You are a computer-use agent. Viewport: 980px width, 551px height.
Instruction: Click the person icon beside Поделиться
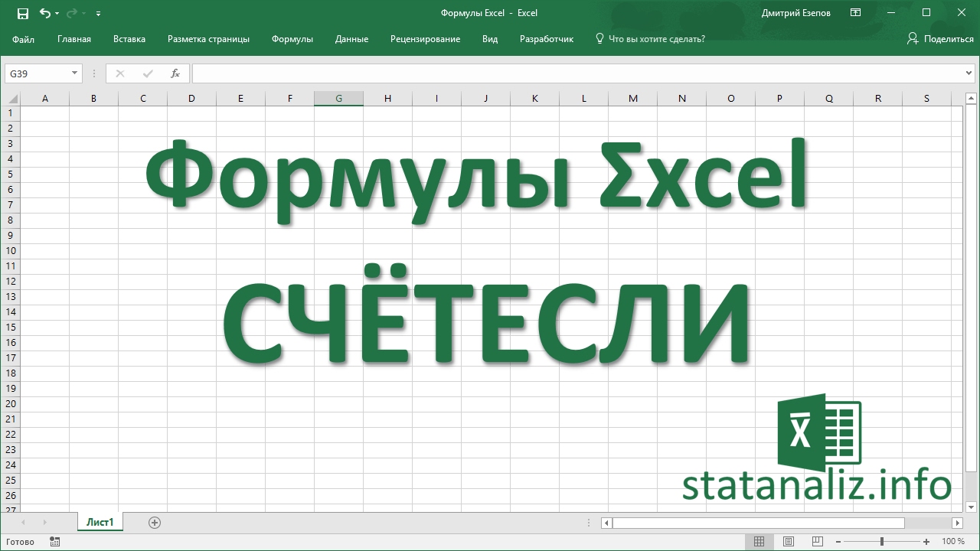click(913, 38)
